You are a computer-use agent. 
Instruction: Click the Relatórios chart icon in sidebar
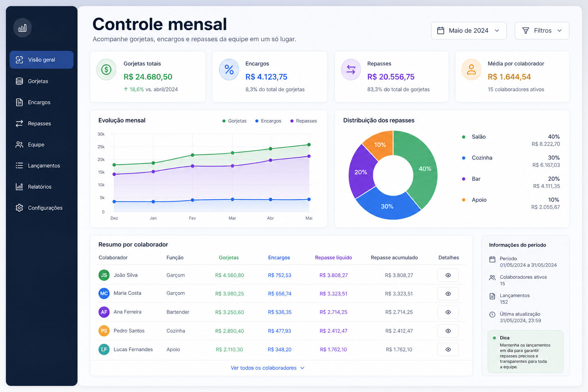pyautogui.click(x=19, y=186)
